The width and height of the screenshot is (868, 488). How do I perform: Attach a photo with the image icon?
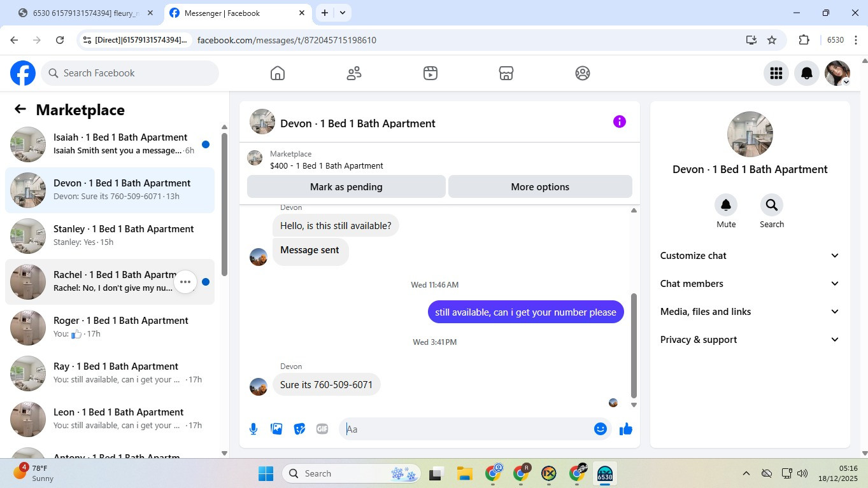coord(276,429)
